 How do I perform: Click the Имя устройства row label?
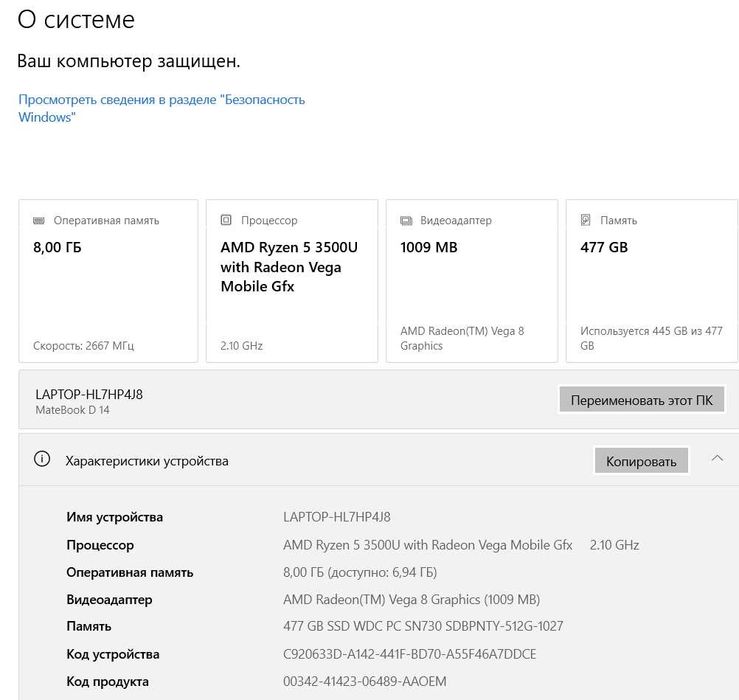(x=115, y=517)
